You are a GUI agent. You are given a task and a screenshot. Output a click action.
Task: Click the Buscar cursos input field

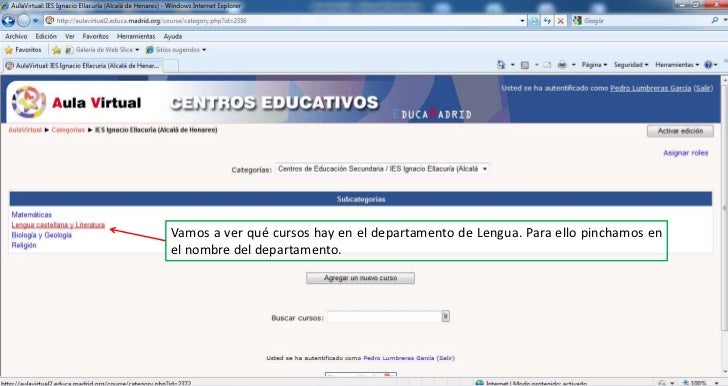click(384, 317)
